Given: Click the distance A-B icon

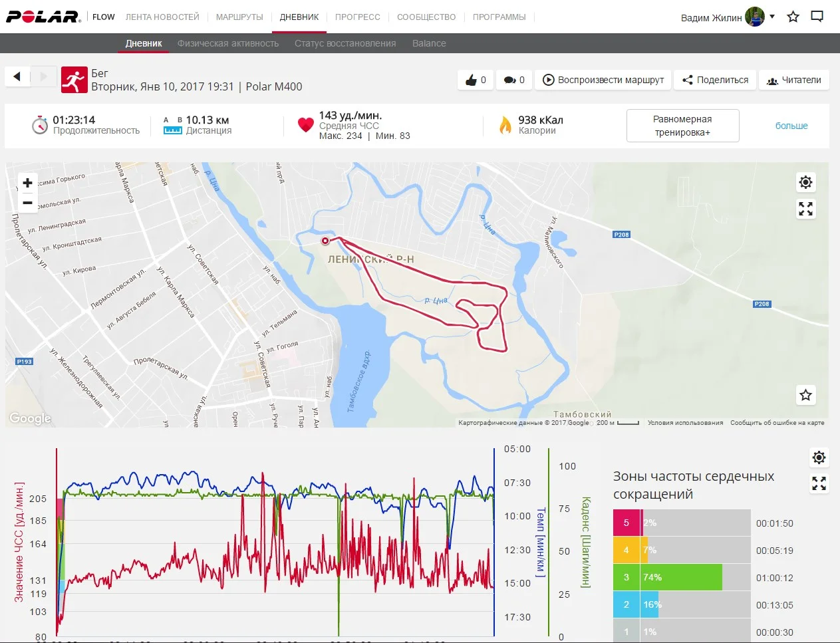Looking at the screenshot, I should 173,125.
